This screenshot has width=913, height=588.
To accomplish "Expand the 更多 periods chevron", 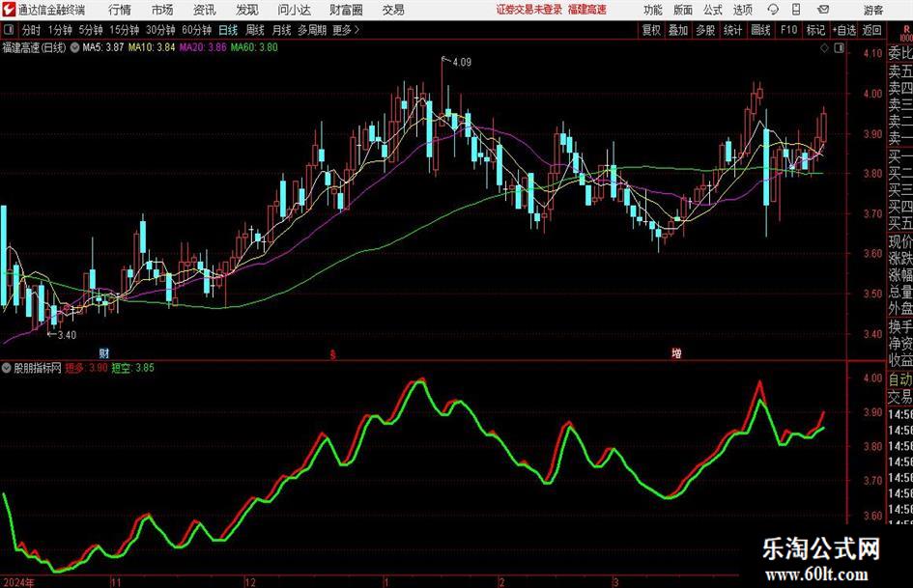I will pos(357,30).
